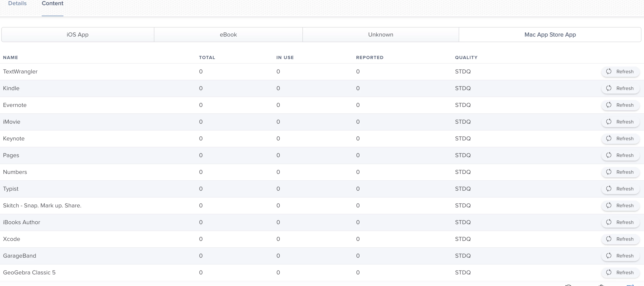Select the Pages app name

[11, 155]
